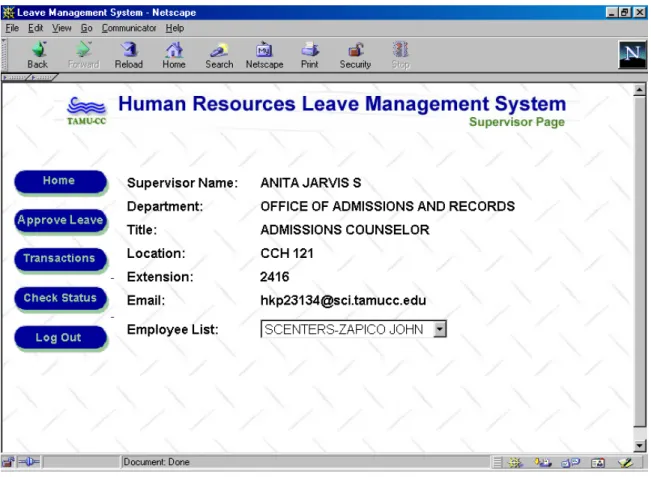Print the page using Print icon
651x477 pixels.
[309, 55]
